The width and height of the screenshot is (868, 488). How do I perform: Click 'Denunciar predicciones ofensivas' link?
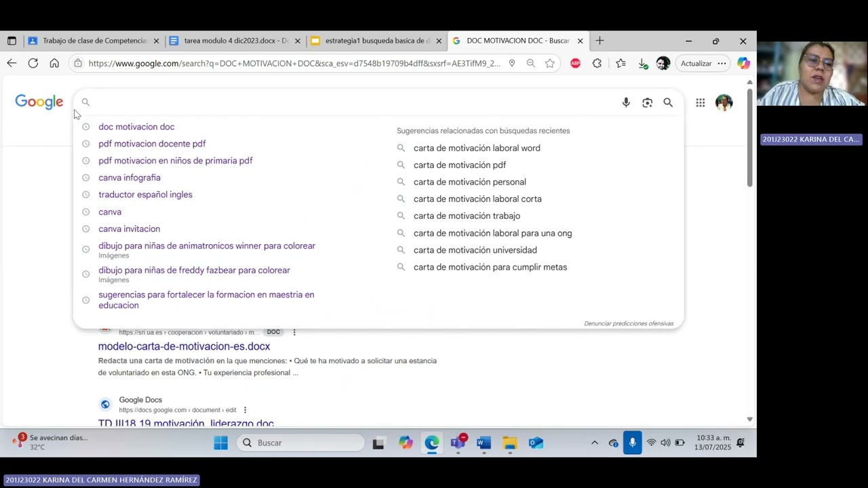point(629,323)
